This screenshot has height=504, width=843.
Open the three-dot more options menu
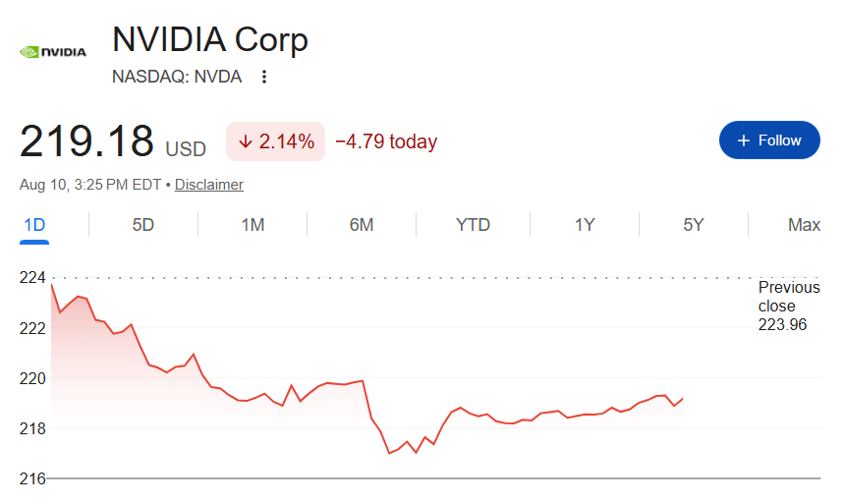click(264, 77)
